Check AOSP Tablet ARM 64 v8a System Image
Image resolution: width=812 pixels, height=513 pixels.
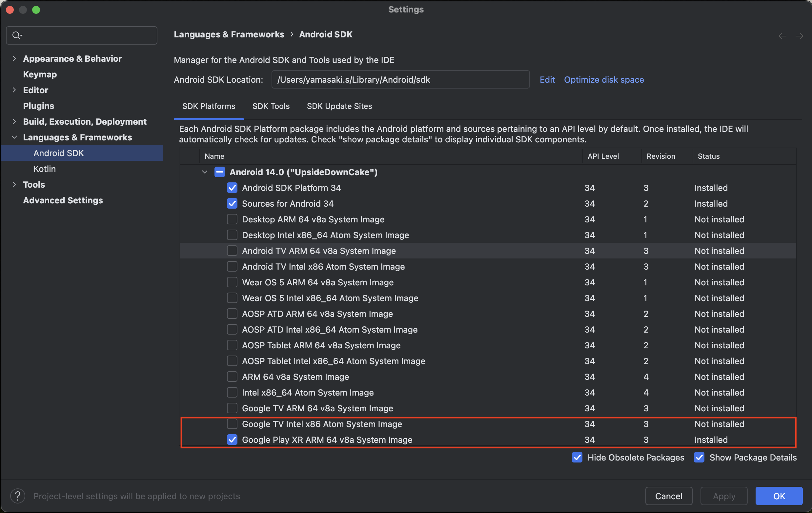(x=232, y=345)
